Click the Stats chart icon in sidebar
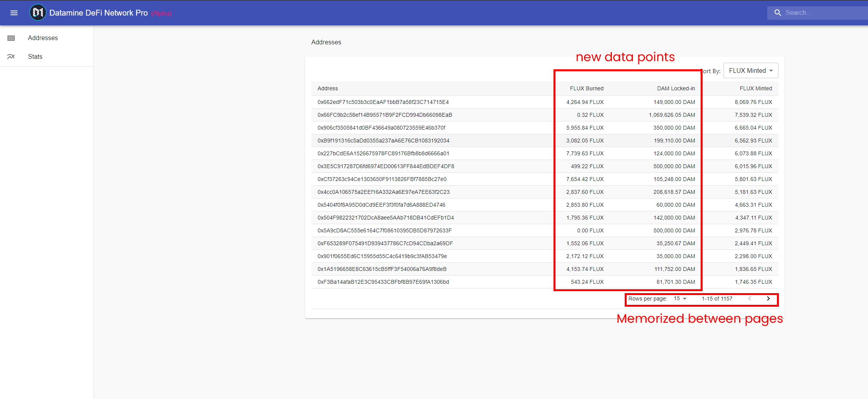 11,56
